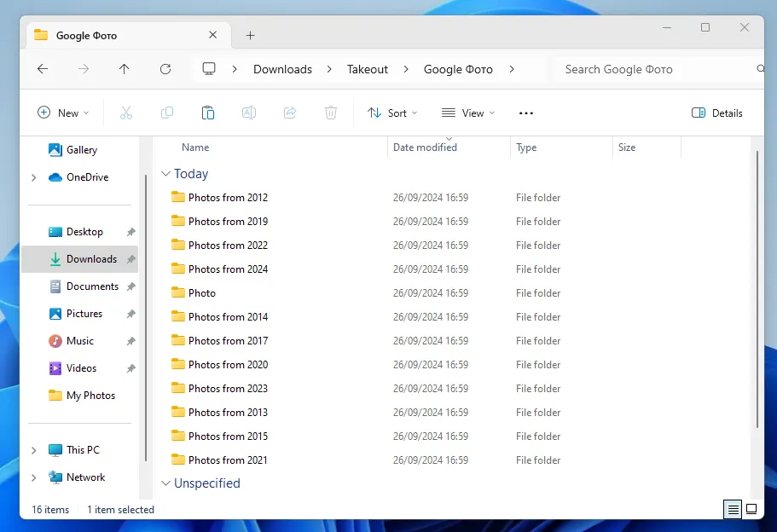Switch to Details view using status bar toggle
This screenshot has width=777, height=532.
733,509
